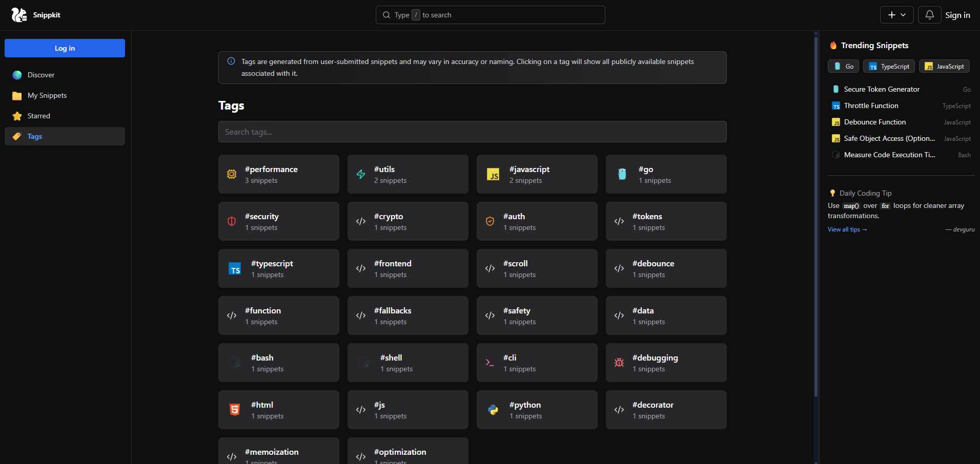Click the Starred star icon
This screenshot has height=464, width=980.
[17, 116]
